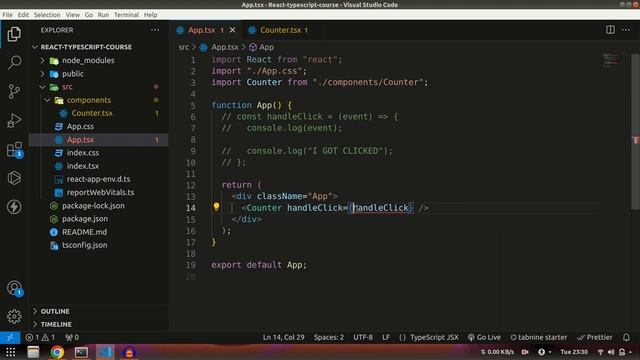This screenshot has height=360, width=640.
Task: Open the File menu
Action: coord(7,15)
